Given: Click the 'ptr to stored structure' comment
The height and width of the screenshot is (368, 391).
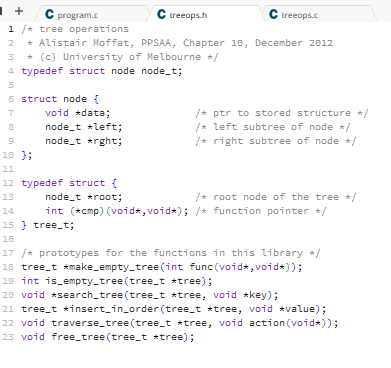Looking at the screenshot, I should click(282, 113).
